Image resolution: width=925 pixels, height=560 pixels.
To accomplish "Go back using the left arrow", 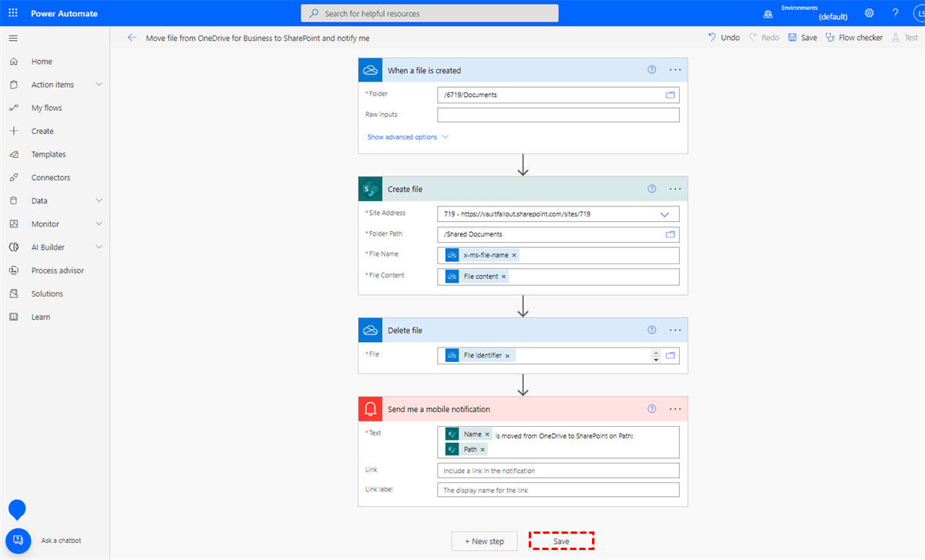I will click(132, 37).
